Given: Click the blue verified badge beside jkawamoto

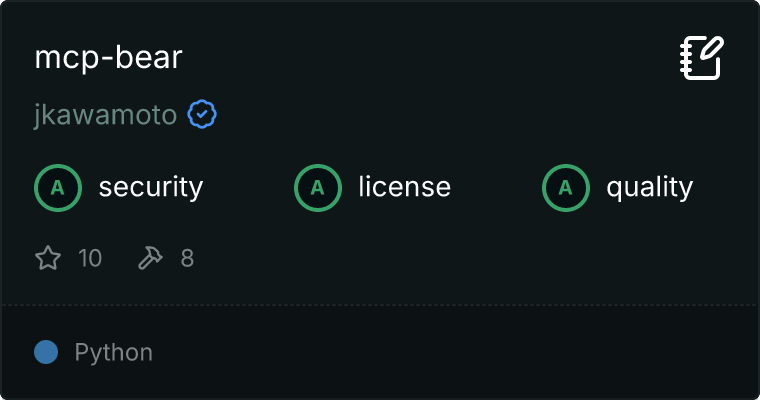Looking at the screenshot, I should [203, 116].
